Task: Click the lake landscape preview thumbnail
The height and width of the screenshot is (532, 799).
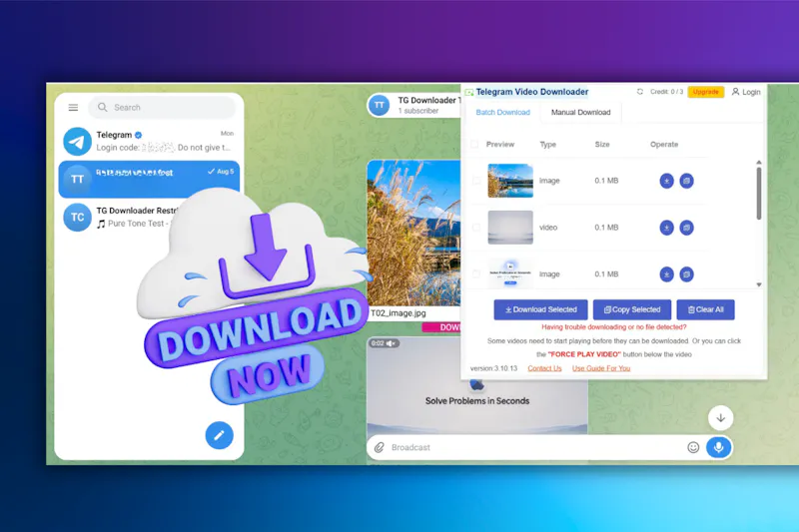Action: (x=510, y=181)
